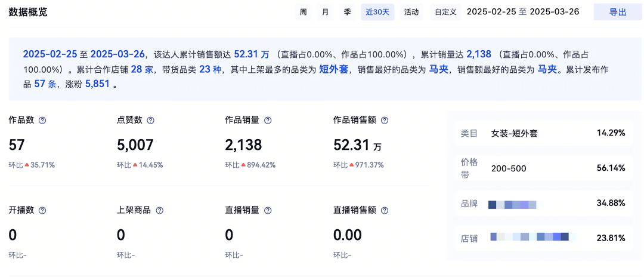Click help icon next to 开播数

42,210
